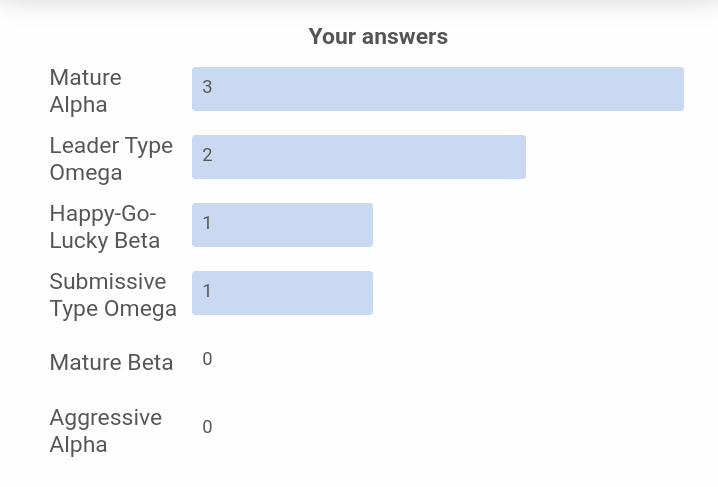Screen dimensions: 718x487
Task: Click the count 1 in Submissive Omega bar
Action: click(x=207, y=291)
